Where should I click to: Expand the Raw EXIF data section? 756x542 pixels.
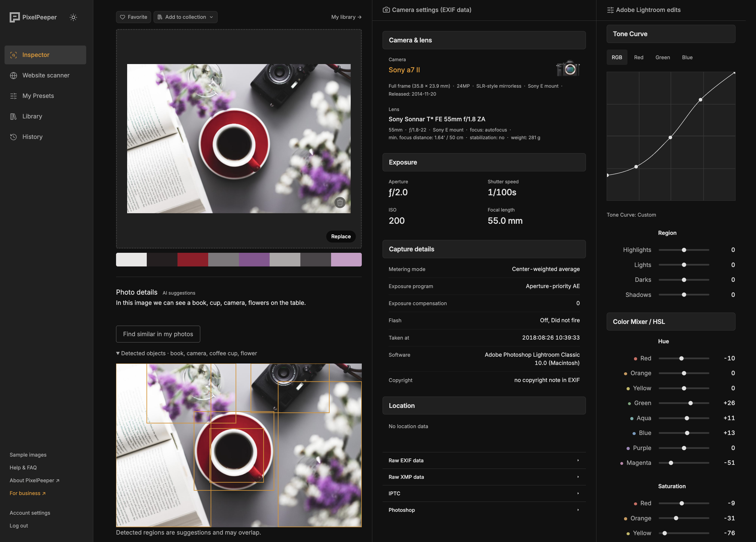[484, 460]
